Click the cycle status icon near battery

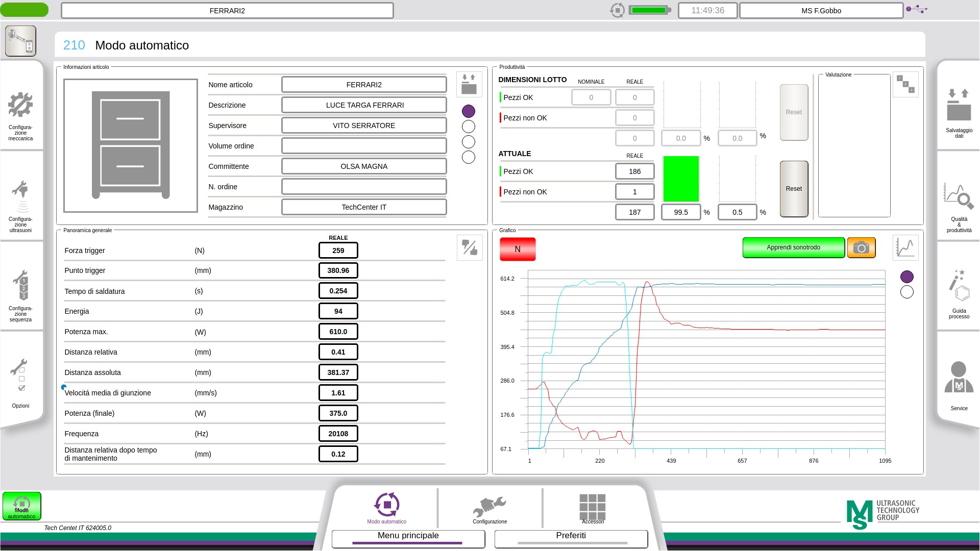point(617,10)
